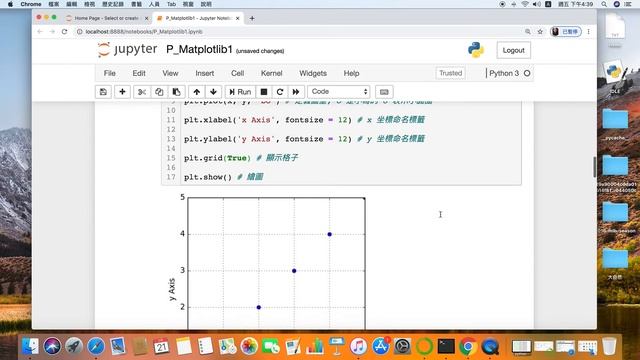This screenshot has height=360, width=640.
Task: Open a new Chrome tab
Action: pos(252,18)
